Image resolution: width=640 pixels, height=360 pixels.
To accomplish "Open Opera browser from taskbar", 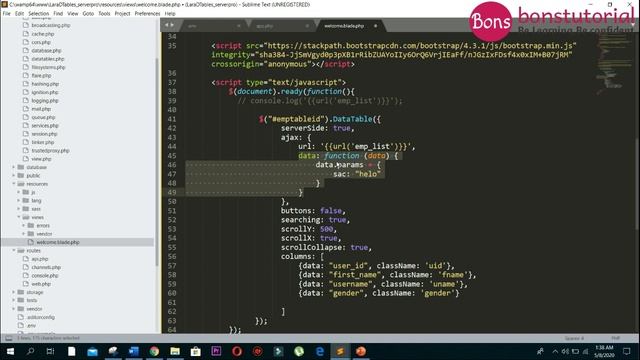I will [237, 351].
